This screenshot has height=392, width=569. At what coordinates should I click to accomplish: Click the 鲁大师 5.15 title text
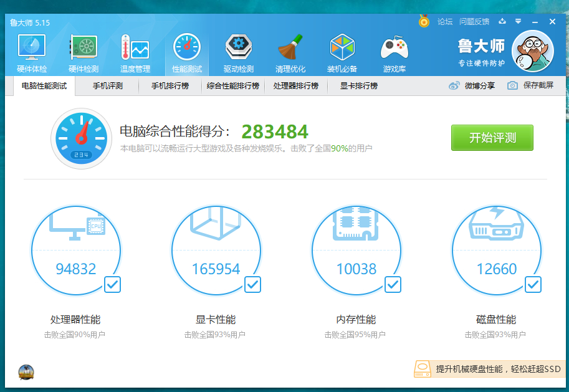[30, 23]
